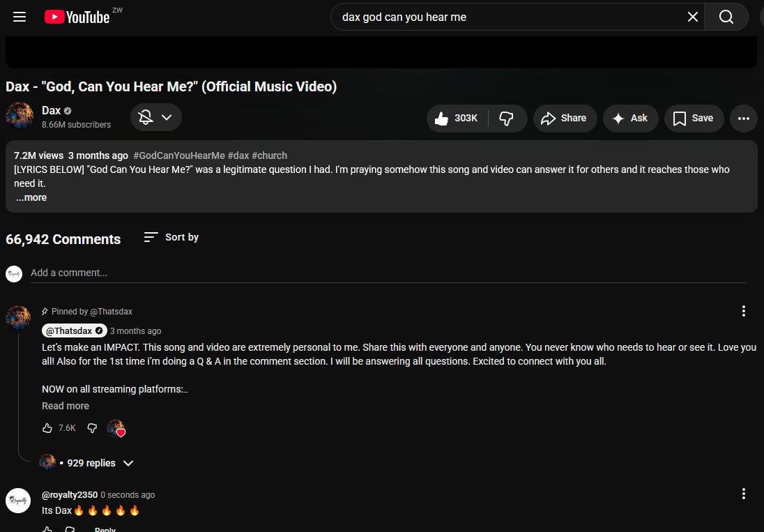Open notification bell options dropdown
764x532 pixels.
(156, 117)
